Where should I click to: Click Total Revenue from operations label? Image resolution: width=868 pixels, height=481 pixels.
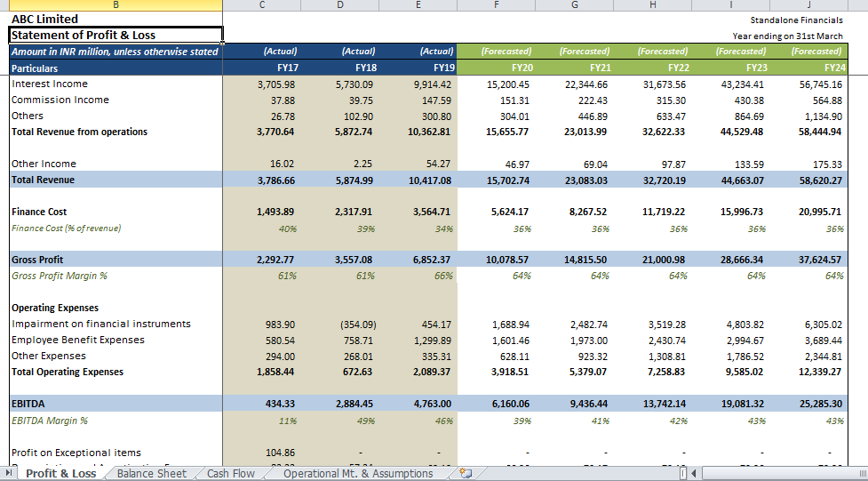pyautogui.click(x=80, y=132)
